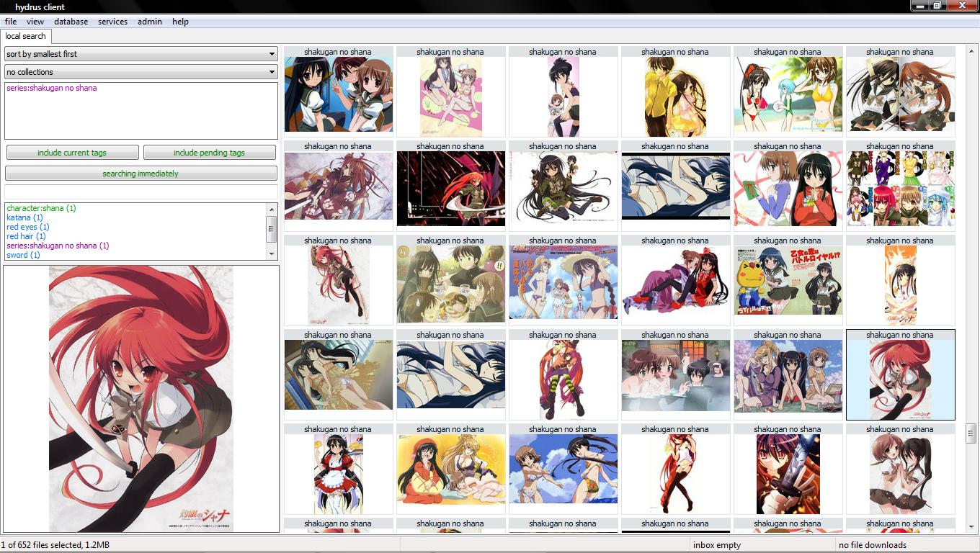Screen dimensions: 980x553
Task: Select the hot spring bath thumbnail
Action: 676,374
